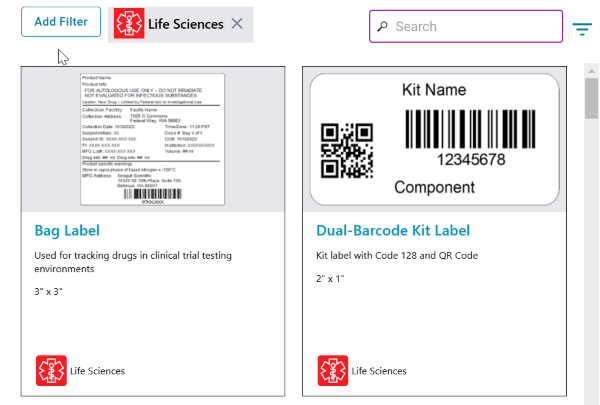Open the Bag Label template thumbnail
This screenshot has height=405, width=600.
[x=153, y=139]
